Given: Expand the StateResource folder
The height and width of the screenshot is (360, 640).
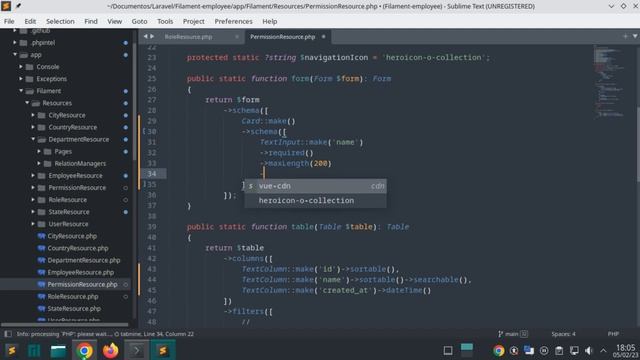Looking at the screenshot, I should point(33,212).
